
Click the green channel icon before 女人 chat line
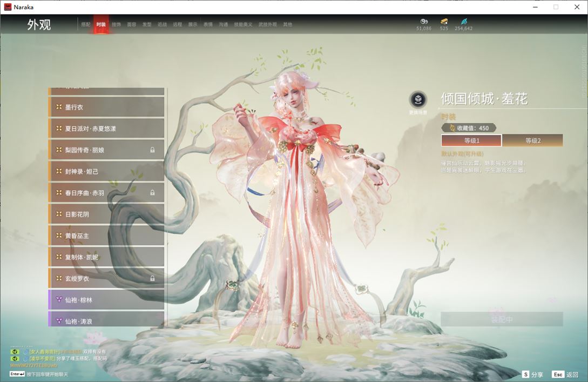(x=15, y=352)
